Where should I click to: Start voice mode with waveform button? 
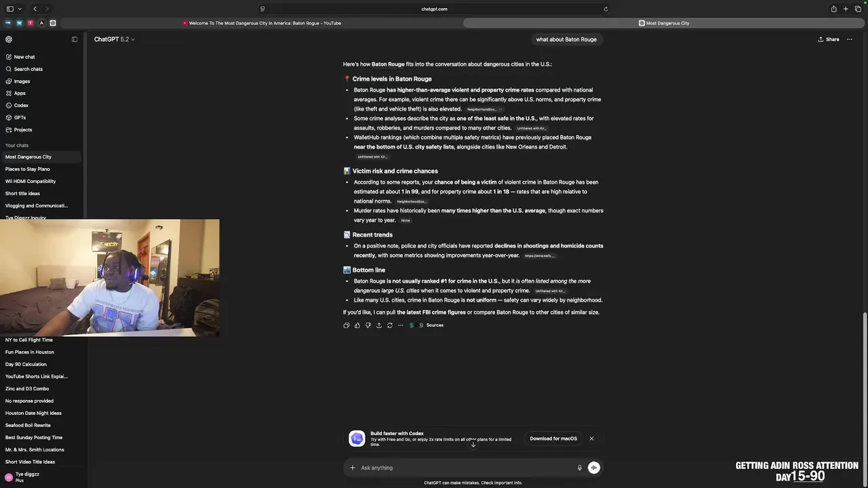click(x=593, y=468)
